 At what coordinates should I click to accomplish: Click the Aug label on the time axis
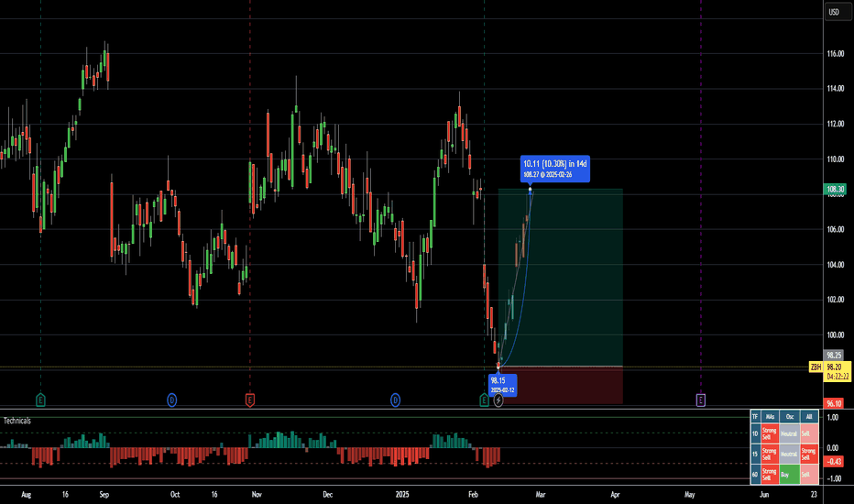pyautogui.click(x=26, y=495)
